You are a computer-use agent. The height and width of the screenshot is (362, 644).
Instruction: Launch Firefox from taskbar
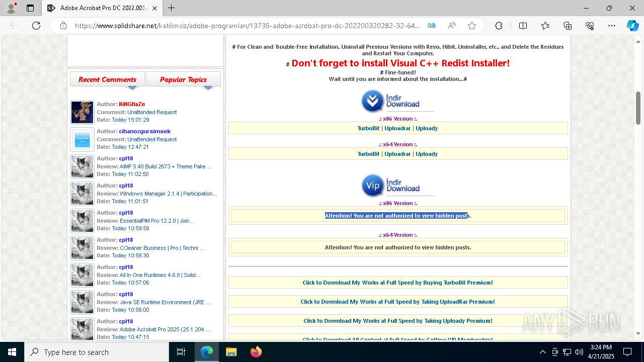coord(256,352)
